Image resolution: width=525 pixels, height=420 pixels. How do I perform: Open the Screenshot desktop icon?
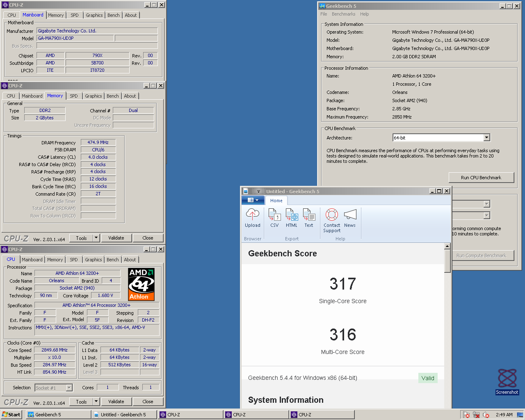(x=507, y=381)
